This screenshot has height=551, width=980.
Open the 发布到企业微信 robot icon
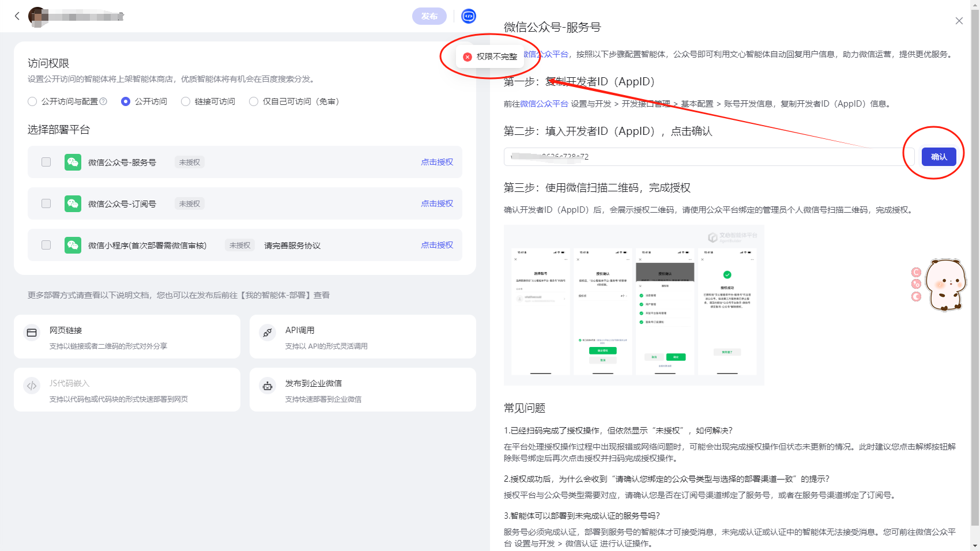267,386
